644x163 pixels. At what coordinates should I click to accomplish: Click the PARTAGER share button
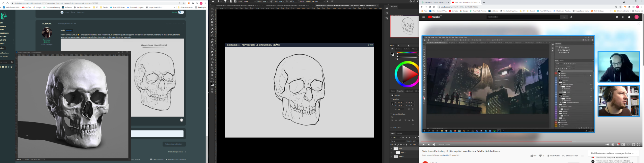coord(553,156)
